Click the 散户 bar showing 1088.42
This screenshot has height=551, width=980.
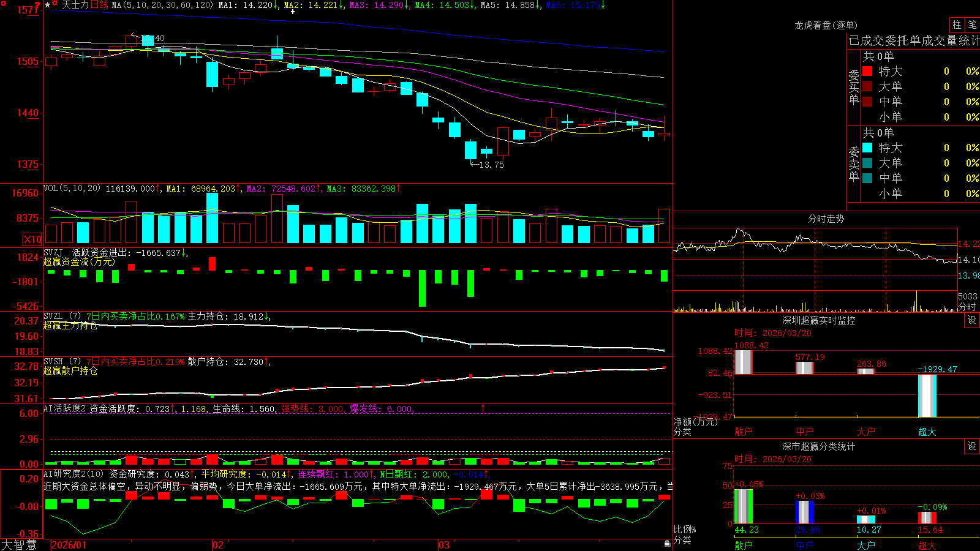pyautogui.click(x=743, y=362)
